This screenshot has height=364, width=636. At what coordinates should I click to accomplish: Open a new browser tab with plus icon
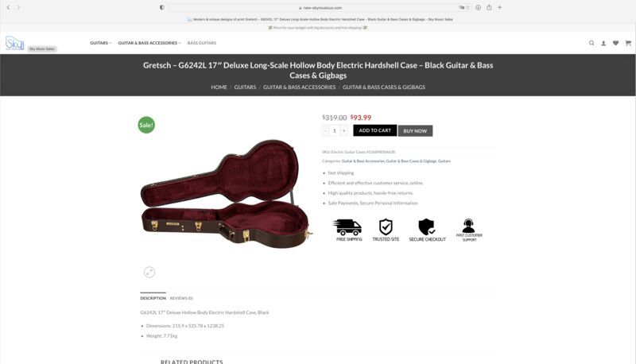[x=500, y=7]
